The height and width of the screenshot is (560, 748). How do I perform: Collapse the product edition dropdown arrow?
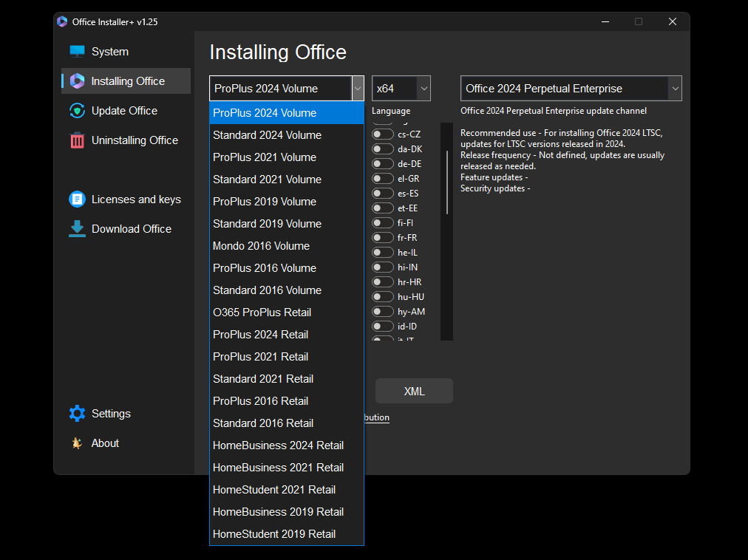point(358,89)
